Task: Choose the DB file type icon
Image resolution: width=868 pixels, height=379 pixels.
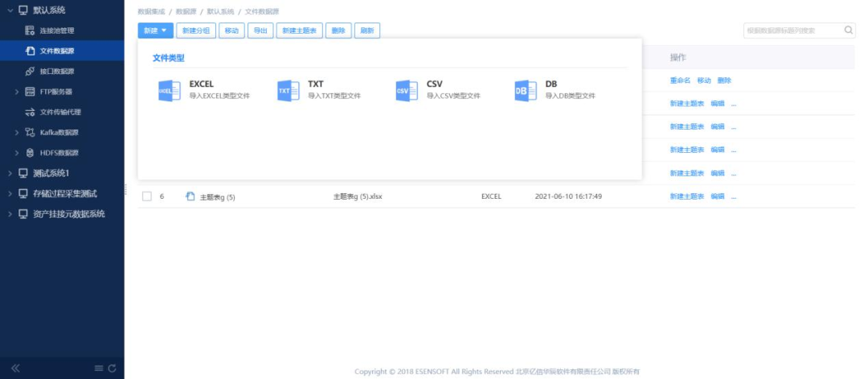Action: [525, 91]
